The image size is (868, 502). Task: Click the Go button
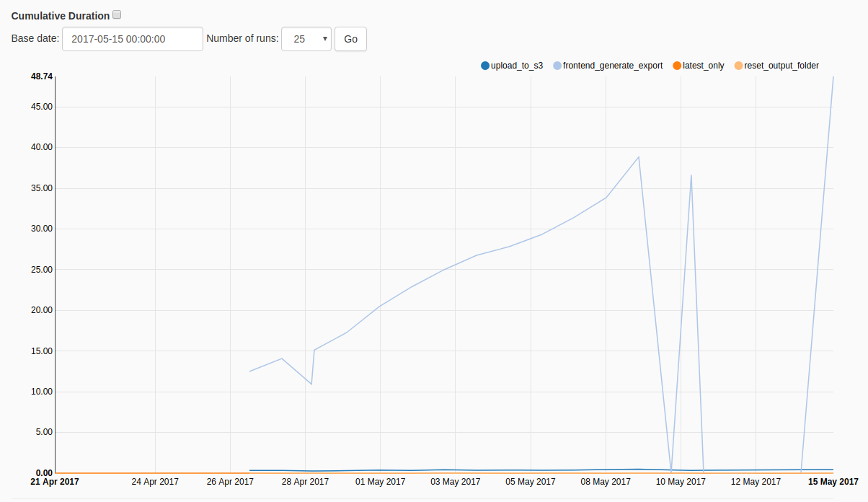(350, 39)
